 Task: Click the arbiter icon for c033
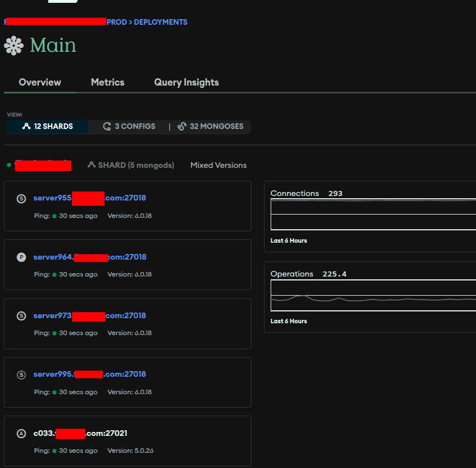(21, 434)
